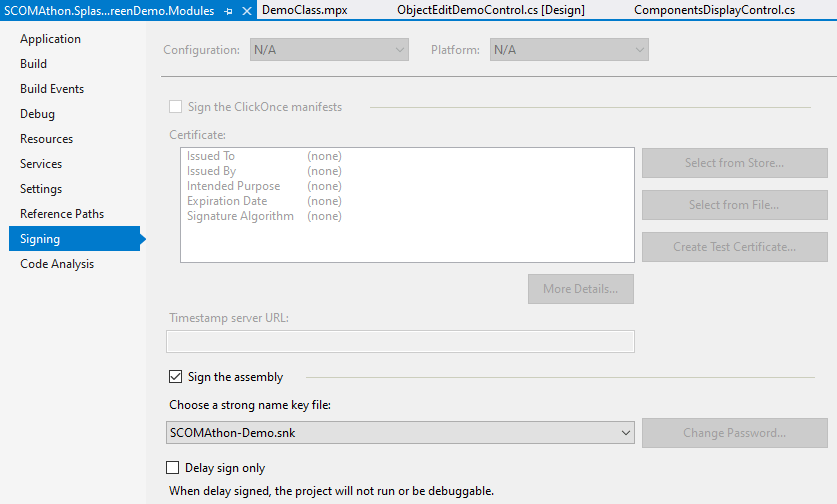Screen dimensions: 837x504
Task: Switch to the ComponentsDisplayControl.cs tab
Action: 714,10
